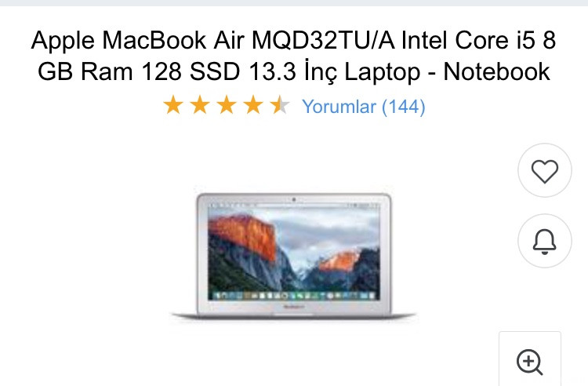Viewport: 588px width, 386px height.
Task: Click the gray strip above the title
Action: point(294,2)
